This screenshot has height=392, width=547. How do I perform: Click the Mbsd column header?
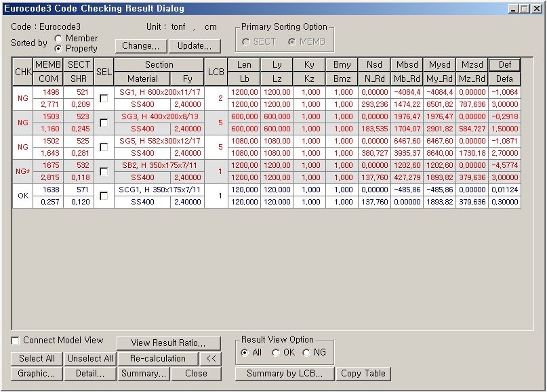click(x=407, y=65)
